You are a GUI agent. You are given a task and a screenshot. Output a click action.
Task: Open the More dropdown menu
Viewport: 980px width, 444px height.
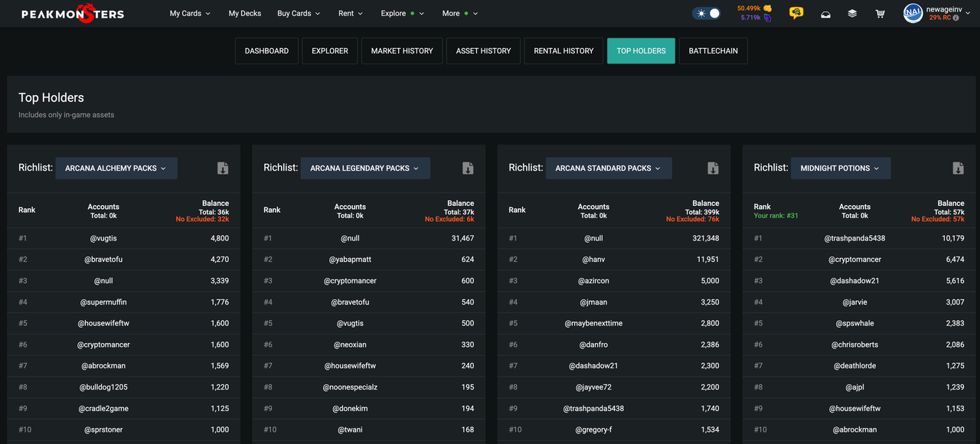[459, 14]
